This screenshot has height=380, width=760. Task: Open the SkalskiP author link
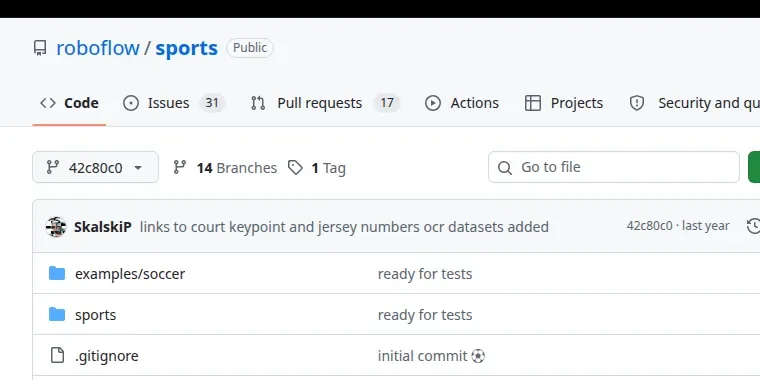click(x=103, y=227)
